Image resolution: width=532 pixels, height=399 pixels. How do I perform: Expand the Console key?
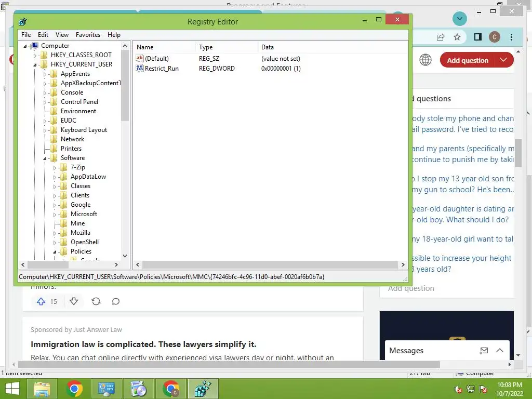45,92
